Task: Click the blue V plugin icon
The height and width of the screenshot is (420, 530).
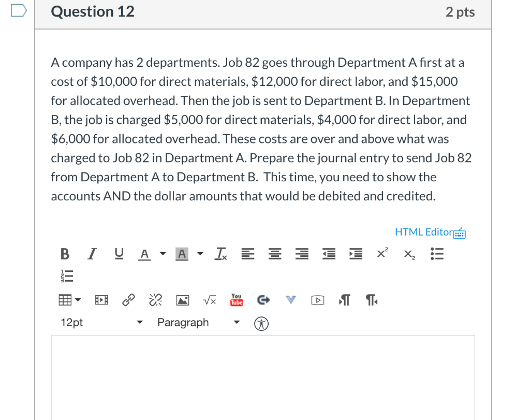Action: pyautogui.click(x=291, y=300)
